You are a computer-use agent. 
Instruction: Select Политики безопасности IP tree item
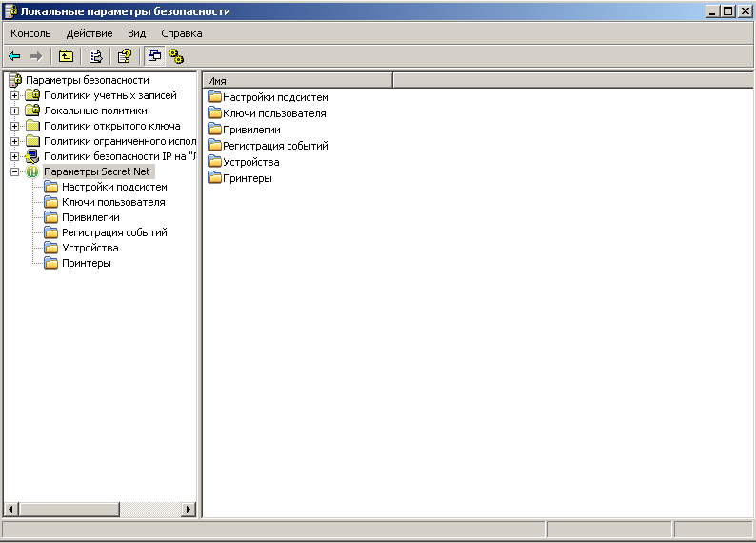(x=120, y=156)
